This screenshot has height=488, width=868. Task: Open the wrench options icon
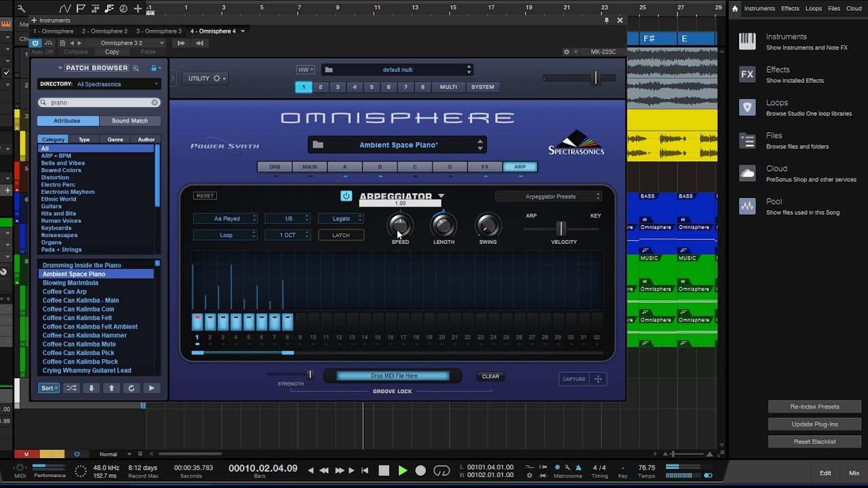tap(22, 8)
